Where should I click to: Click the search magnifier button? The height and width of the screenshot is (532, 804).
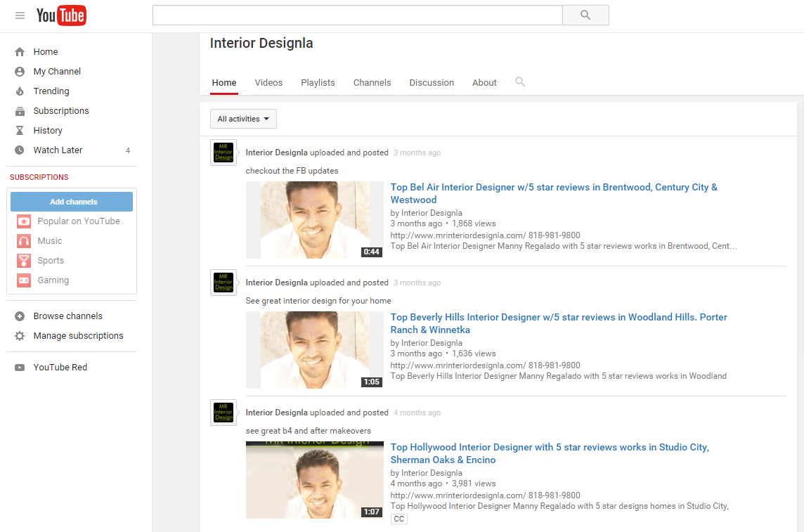(585, 15)
